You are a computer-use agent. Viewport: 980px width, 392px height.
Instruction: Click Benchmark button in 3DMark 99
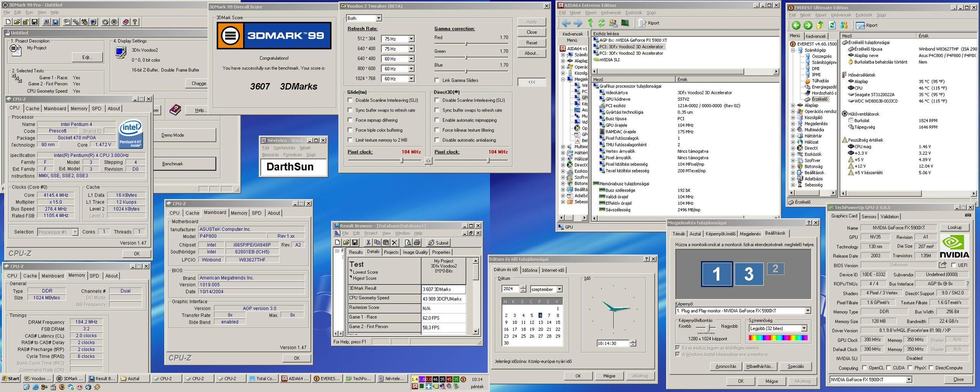(x=184, y=164)
